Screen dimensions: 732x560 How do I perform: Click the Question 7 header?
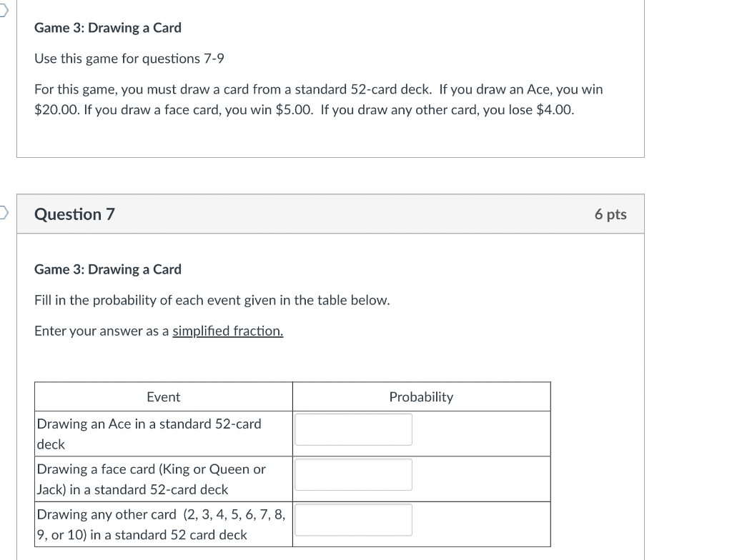74,214
